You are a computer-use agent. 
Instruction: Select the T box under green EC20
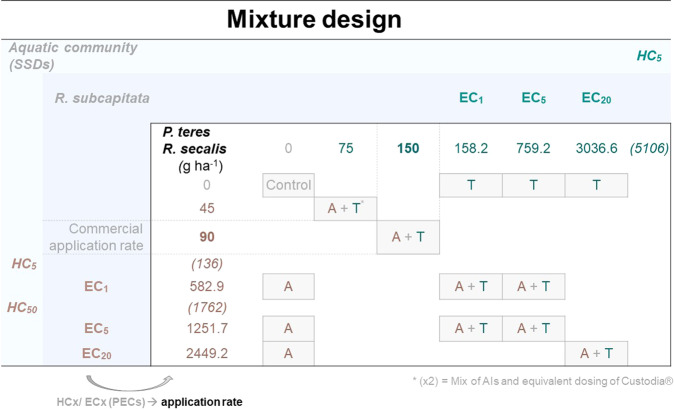click(597, 185)
